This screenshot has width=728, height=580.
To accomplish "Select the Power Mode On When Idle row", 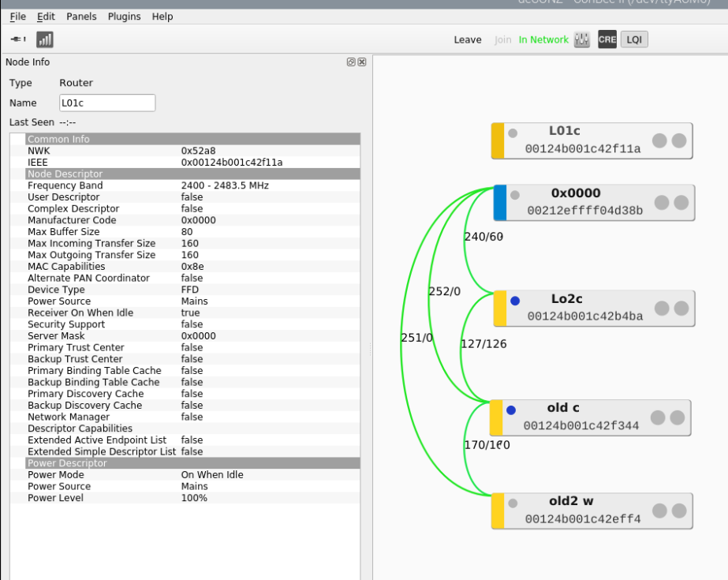I will [192, 474].
